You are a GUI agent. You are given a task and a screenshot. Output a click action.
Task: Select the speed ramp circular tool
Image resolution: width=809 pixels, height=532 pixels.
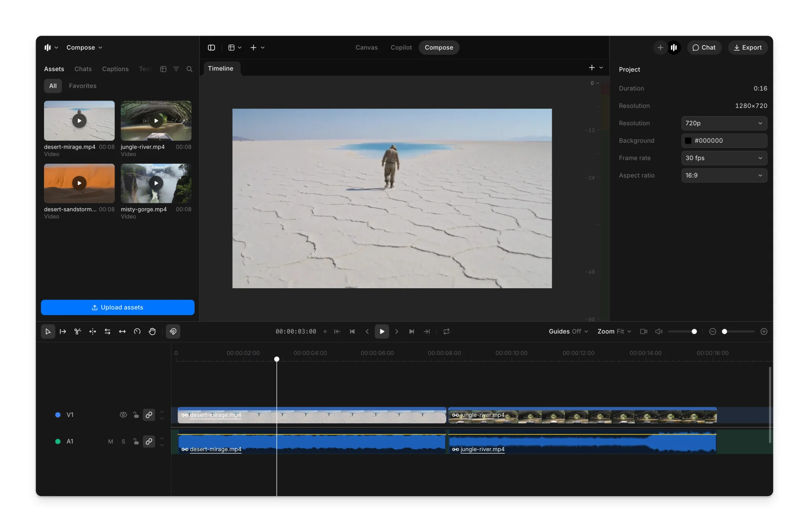(x=137, y=331)
